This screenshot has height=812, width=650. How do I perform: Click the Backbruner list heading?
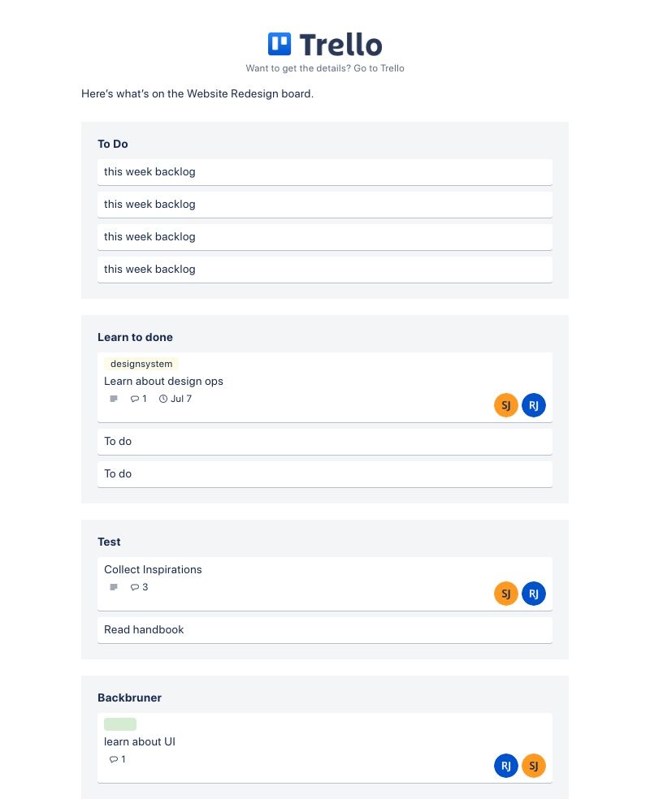(x=130, y=698)
